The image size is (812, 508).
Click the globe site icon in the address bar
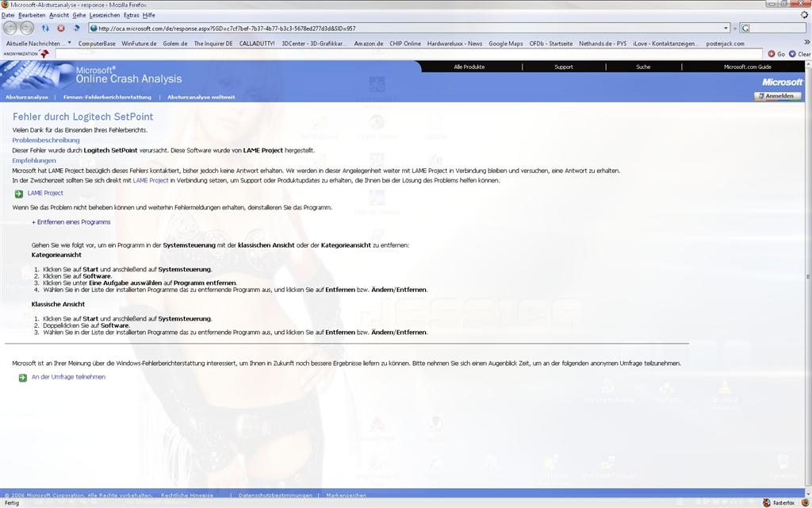point(94,28)
